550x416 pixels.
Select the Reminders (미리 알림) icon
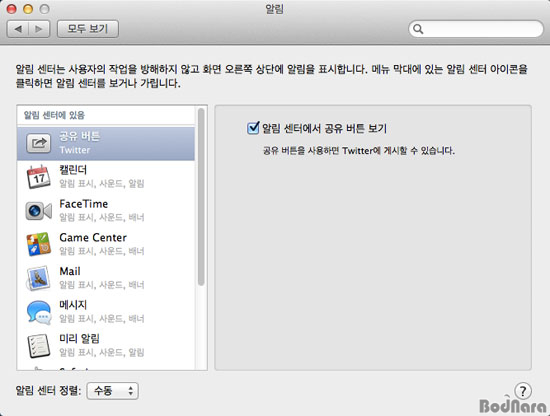click(x=38, y=345)
